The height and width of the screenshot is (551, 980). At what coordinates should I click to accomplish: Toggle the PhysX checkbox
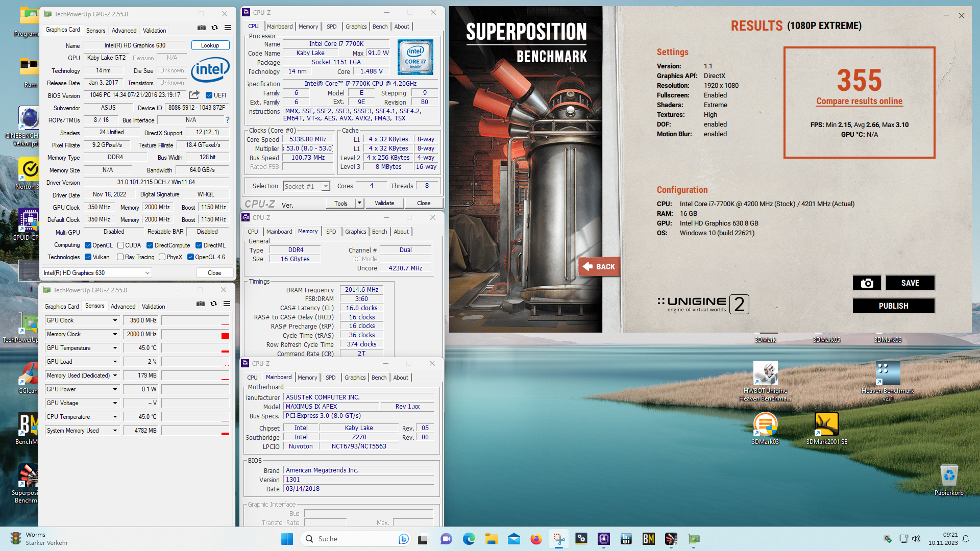(162, 257)
